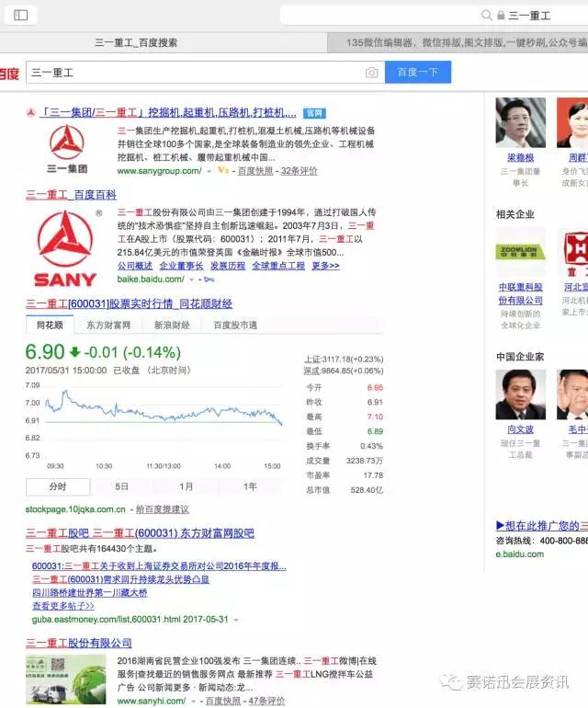The height and width of the screenshot is (708, 588).
Task: Click 给百度提建议 feedback link
Action: pos(163,509)
